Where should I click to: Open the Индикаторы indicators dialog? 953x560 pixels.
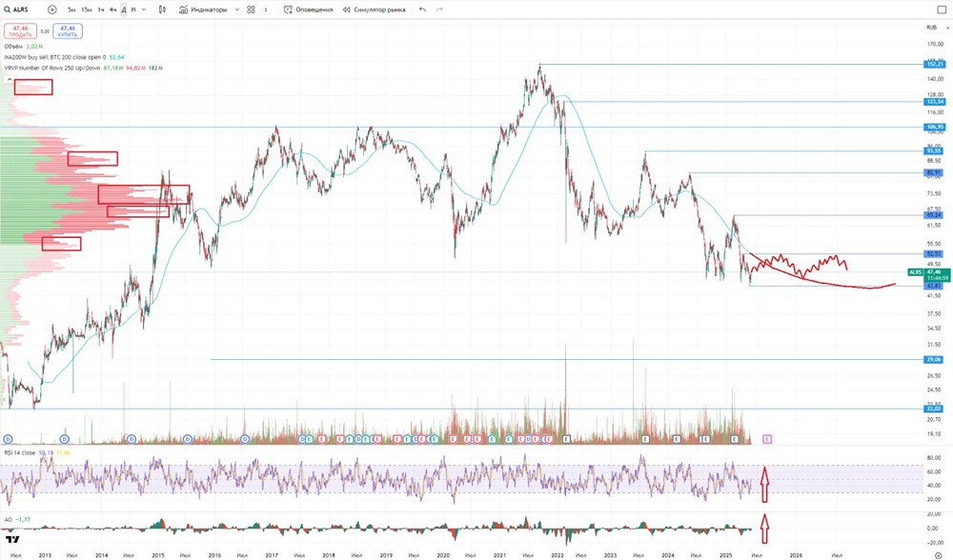pyautogui.click(x=203, y=10)
